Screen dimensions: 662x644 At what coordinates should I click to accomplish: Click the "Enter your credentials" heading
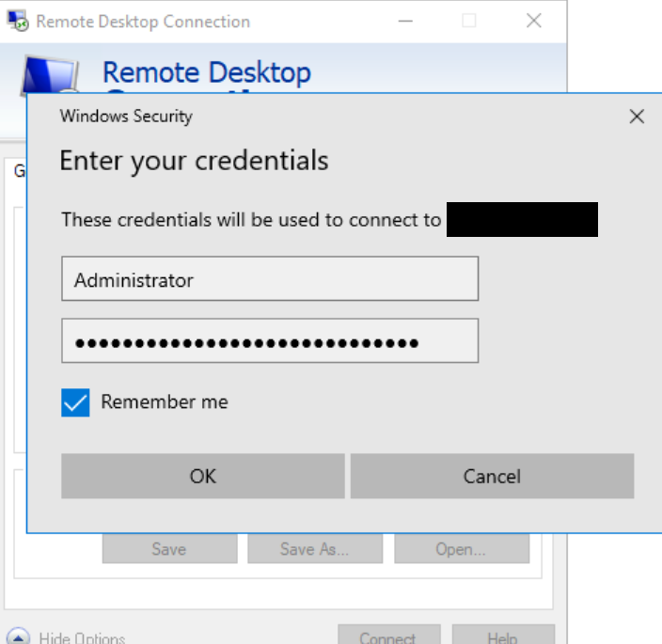(194, 161)
